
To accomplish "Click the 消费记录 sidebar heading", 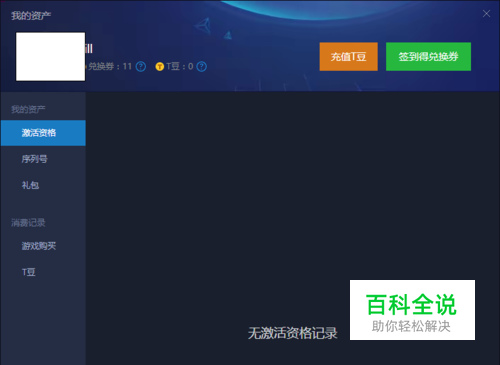I will coord(28,223).
